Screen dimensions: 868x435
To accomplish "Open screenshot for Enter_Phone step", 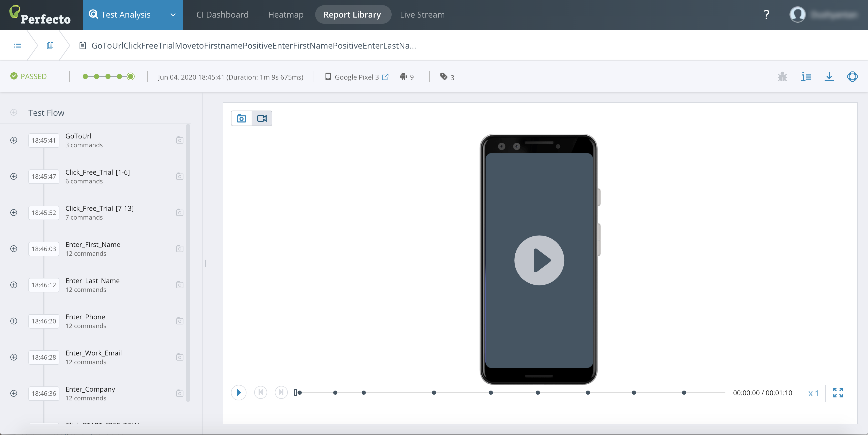I will coord(180,321).
